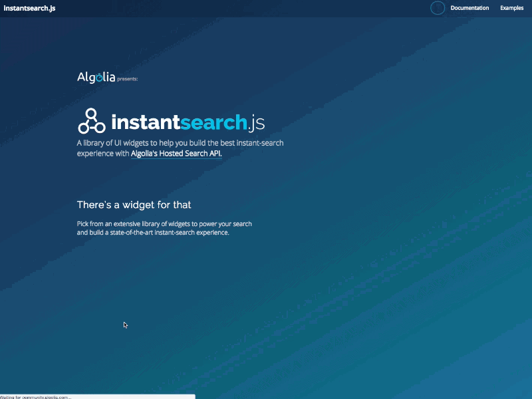Click the 'There's a widget for that' heading
Image resolution: width=532 pixels, height=399 pixels.
coord(134,205)
